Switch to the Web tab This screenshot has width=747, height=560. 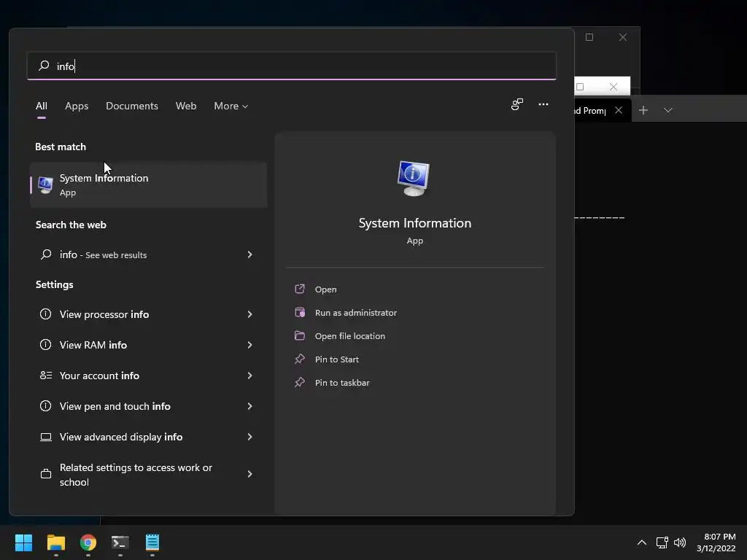point(186,106)
